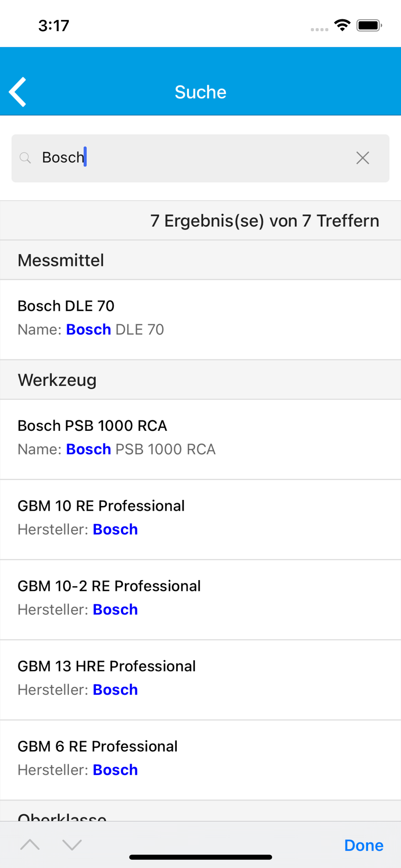Open GBM 13 HRE Professional item
The width and height of the screenshot is (401, 868).
click(x=200, y=680)
